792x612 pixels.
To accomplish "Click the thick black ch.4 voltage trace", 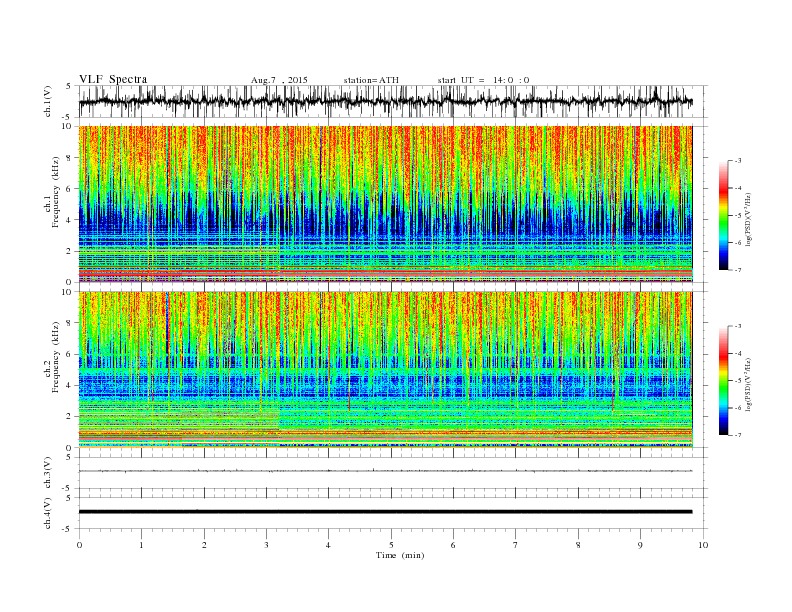I will (385, 512).
